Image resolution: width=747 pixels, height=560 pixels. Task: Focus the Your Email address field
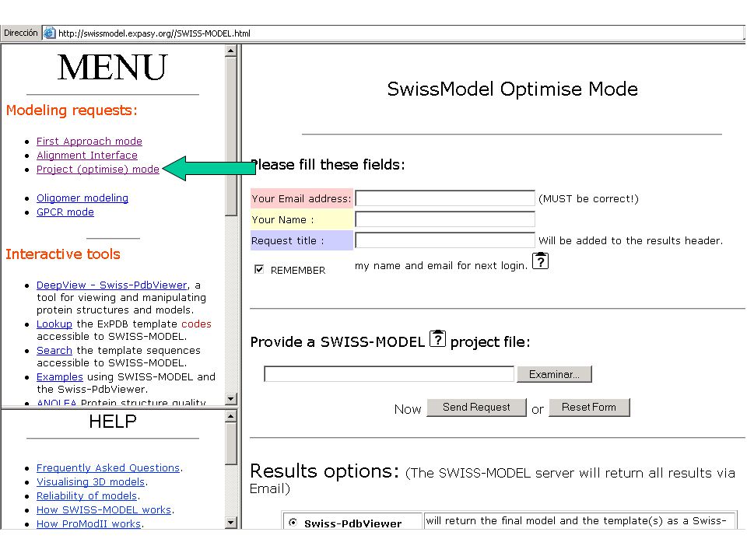(x=445, y=198)
